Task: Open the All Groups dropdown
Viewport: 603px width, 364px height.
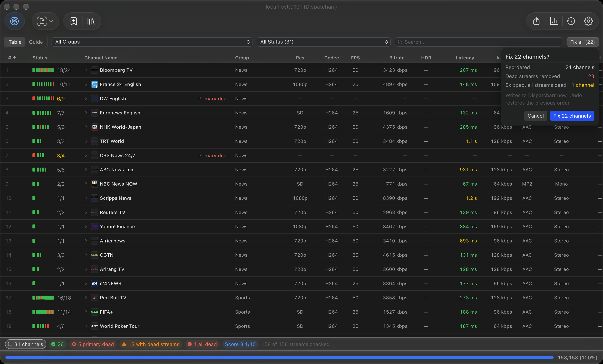Action: coord(152,42)
